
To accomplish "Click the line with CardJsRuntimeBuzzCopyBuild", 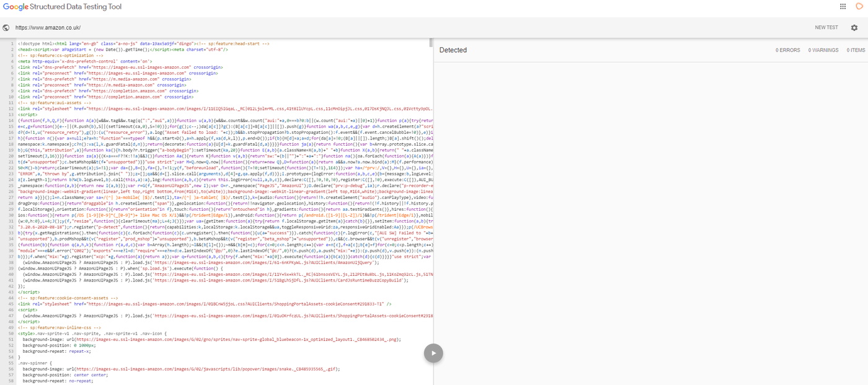I will click(x=216, y=280).
